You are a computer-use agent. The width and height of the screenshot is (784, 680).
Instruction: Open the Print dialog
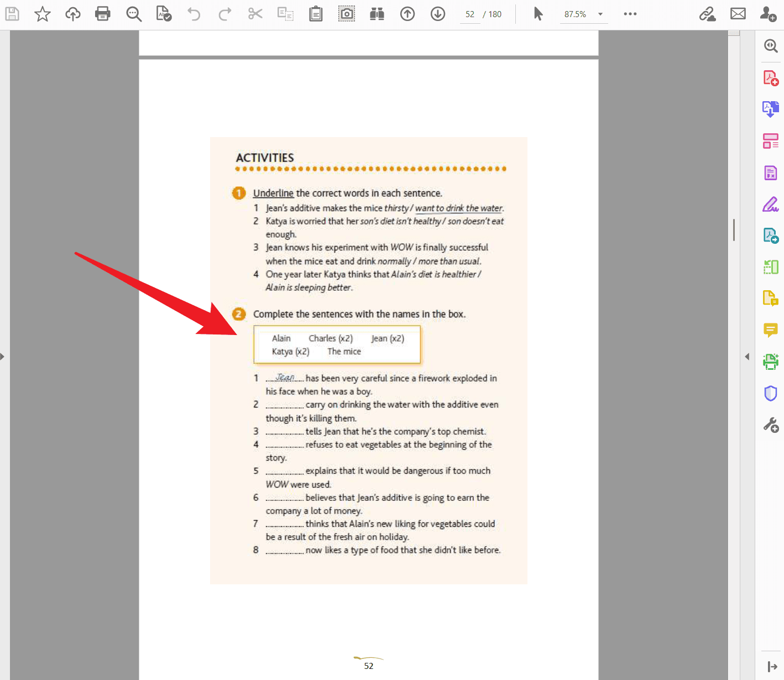pos(103,14)
